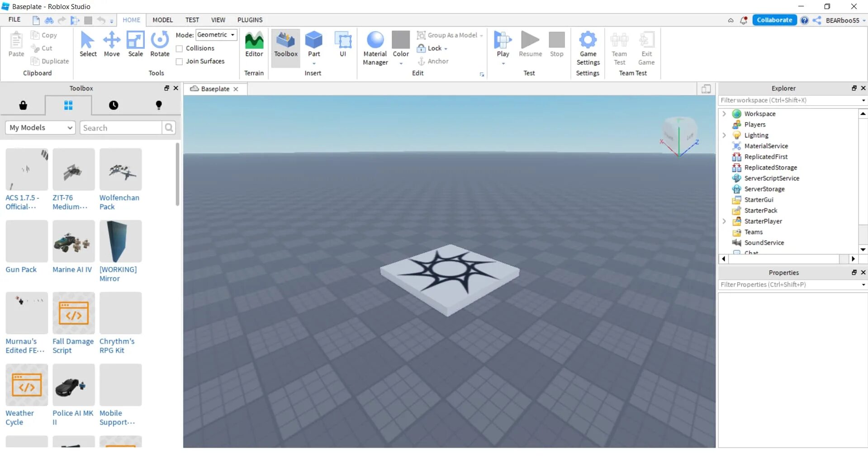This screenshot has width=868, height=458.
Task: Open the Properties filter dropdown arrow
Action: (x=863, y=285)
